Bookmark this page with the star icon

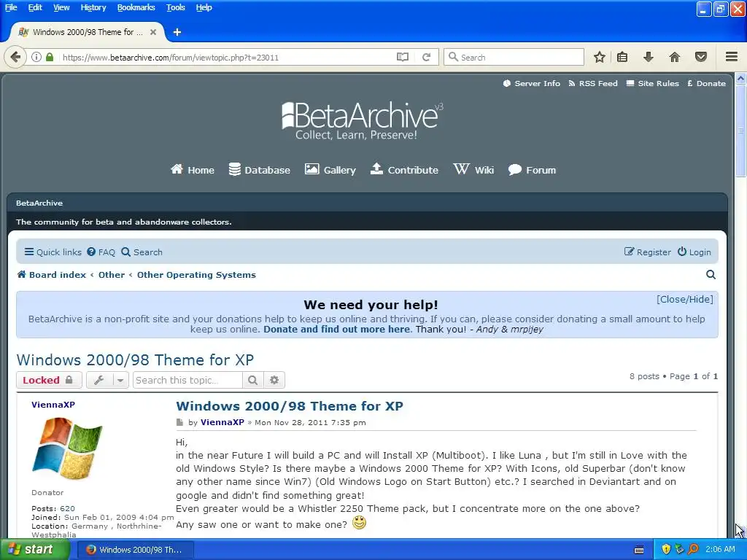(x=600, y=57)
